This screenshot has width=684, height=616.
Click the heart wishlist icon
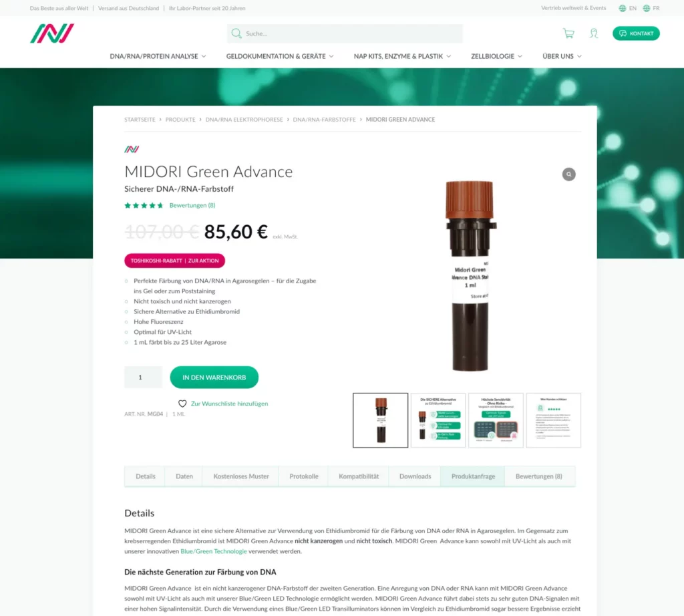point(182,404)
